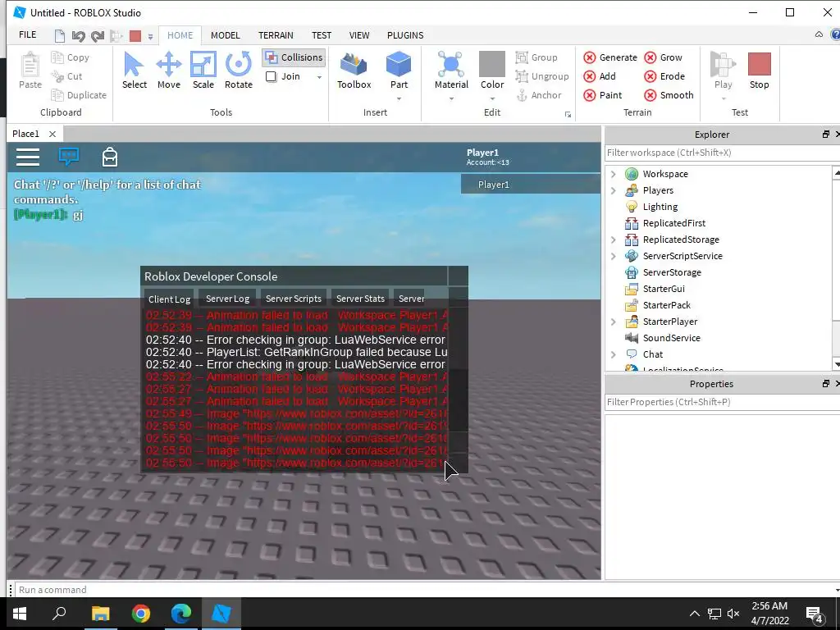Click the Filter workspace search field
This screenshot has height=630, width=840.
pos(721,153)
